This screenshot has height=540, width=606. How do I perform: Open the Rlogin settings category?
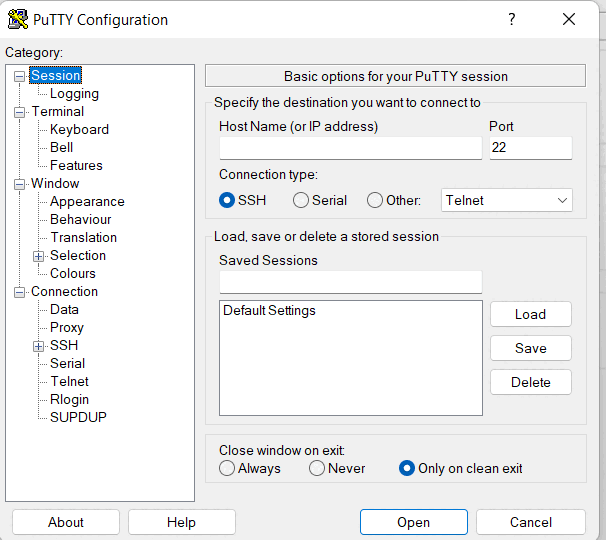(x=69, y=399)
